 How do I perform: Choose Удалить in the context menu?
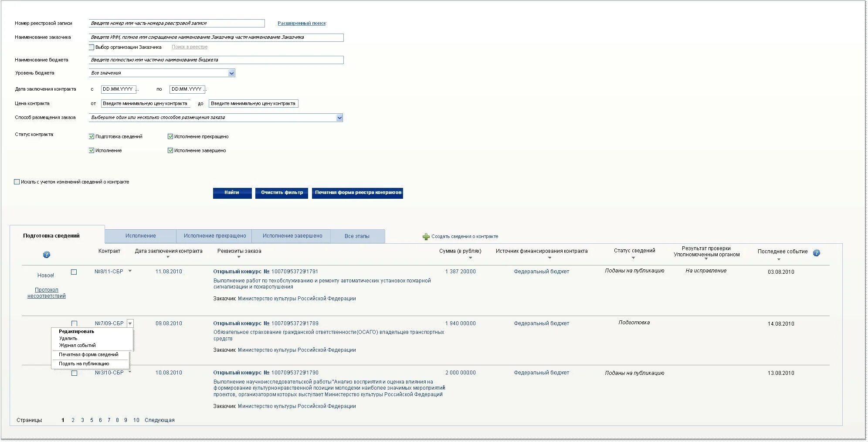(68, 338)
